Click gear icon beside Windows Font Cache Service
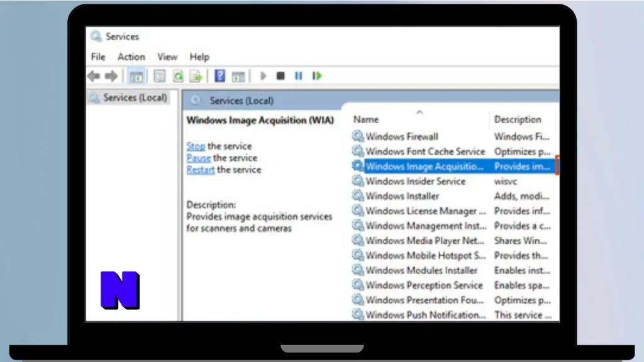This screenshot has width=644, height=362. 358,151
